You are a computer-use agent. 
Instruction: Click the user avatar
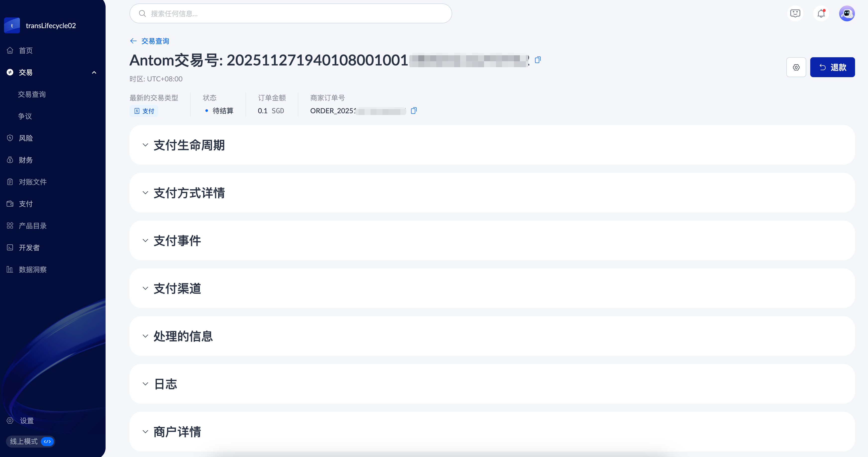(846, 13)
